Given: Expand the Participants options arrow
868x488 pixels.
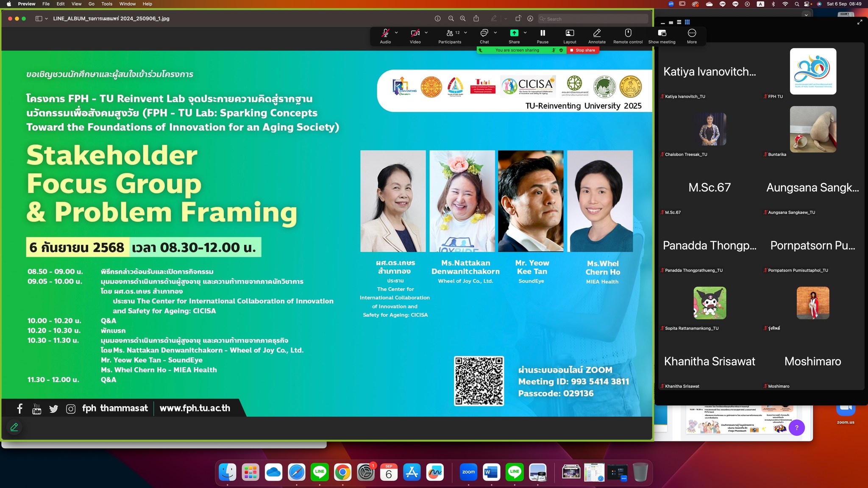Looking at the screenshot, I should [x=465, y=33].
